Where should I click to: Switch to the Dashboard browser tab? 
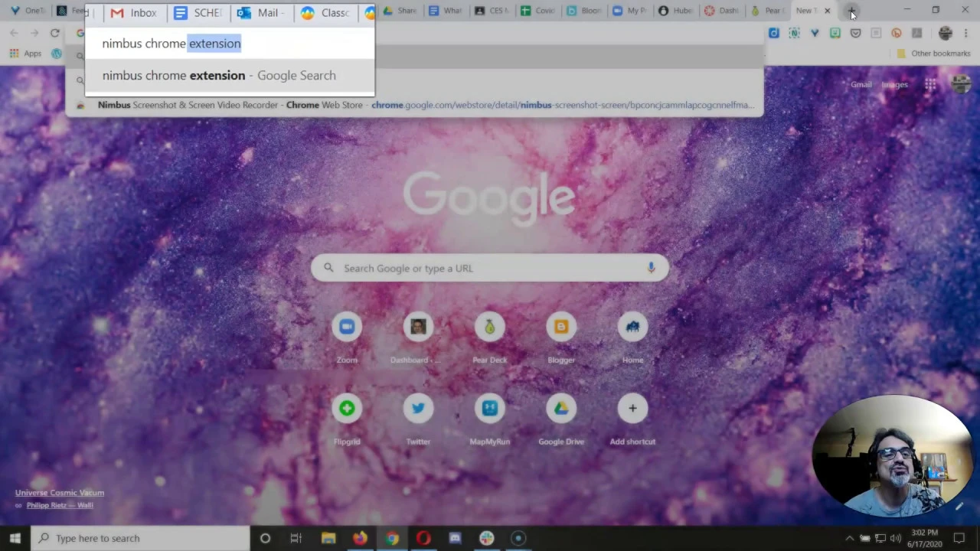pos(721,11)
